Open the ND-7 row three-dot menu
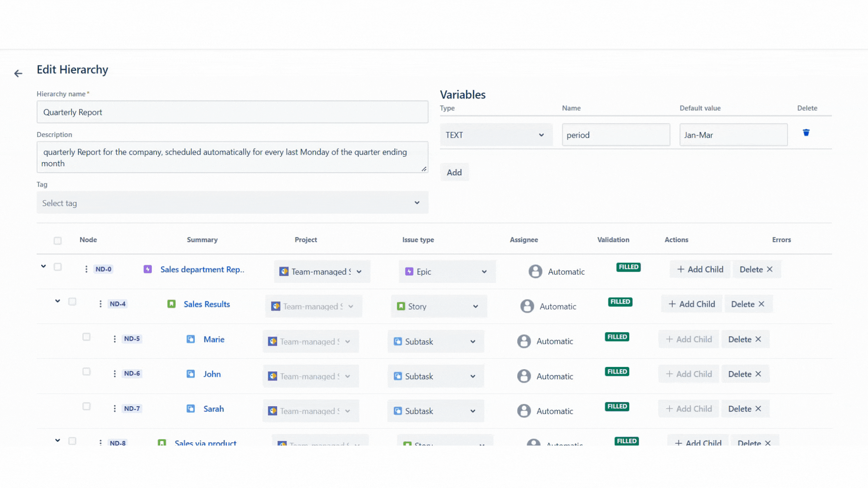This screenshot has height=488, width=868. click(114, 408)
